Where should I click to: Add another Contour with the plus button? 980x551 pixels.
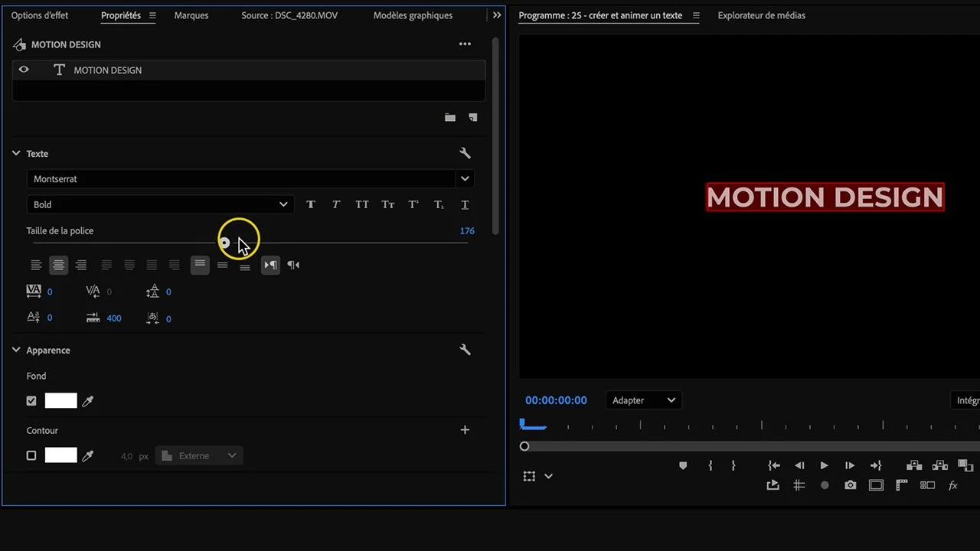point(465,430)
